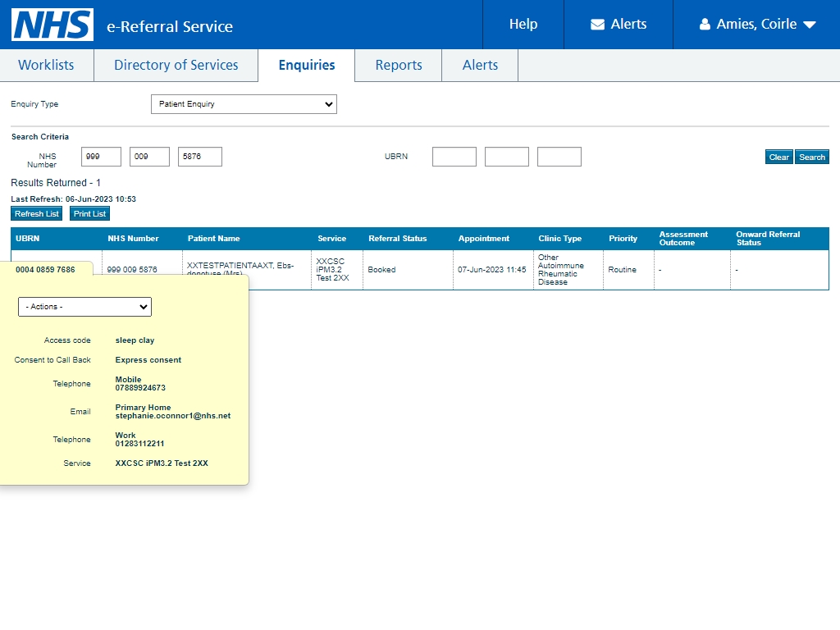Click the Refresh List button
The image size is (840, 630).
click(x=36, y=214)
